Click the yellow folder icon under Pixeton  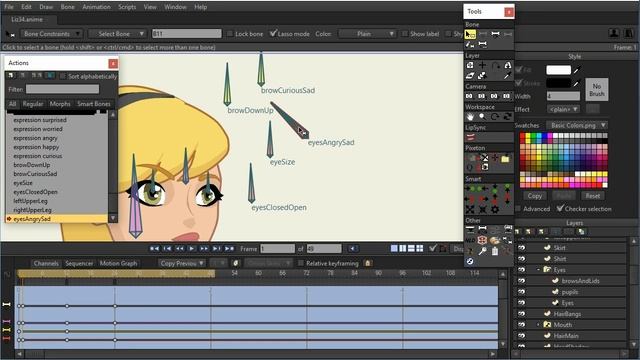click(505, 158)
